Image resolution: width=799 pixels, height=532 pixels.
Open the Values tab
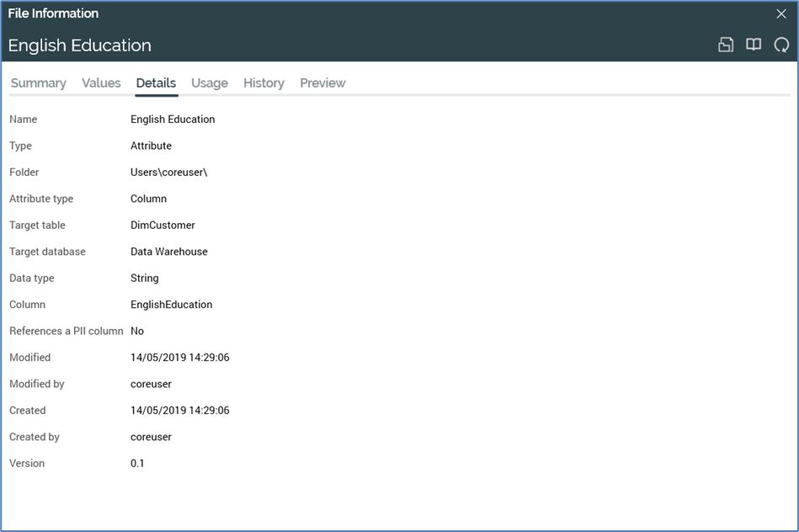click(101, 83)
